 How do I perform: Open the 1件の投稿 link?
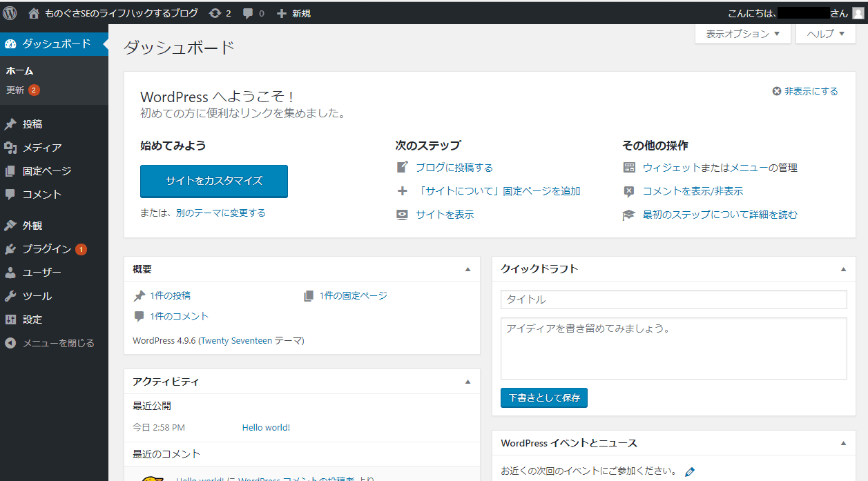tap(170, 295)
